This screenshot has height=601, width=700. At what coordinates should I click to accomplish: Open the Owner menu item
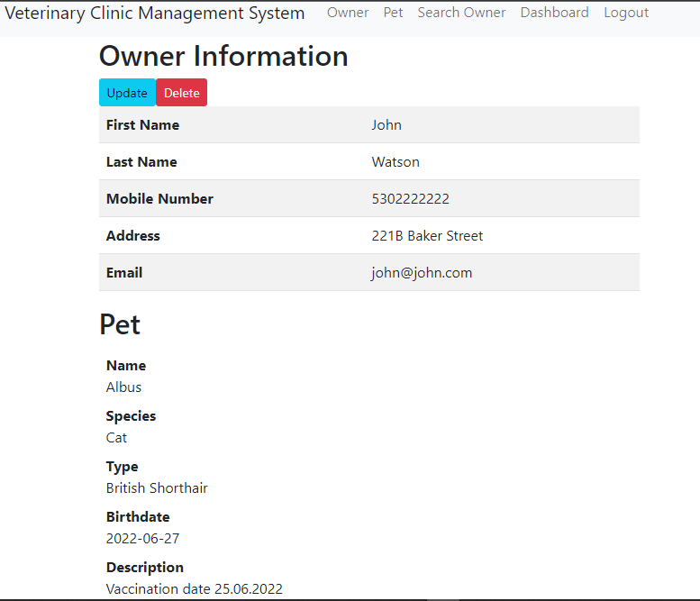[x=348, y=13]
